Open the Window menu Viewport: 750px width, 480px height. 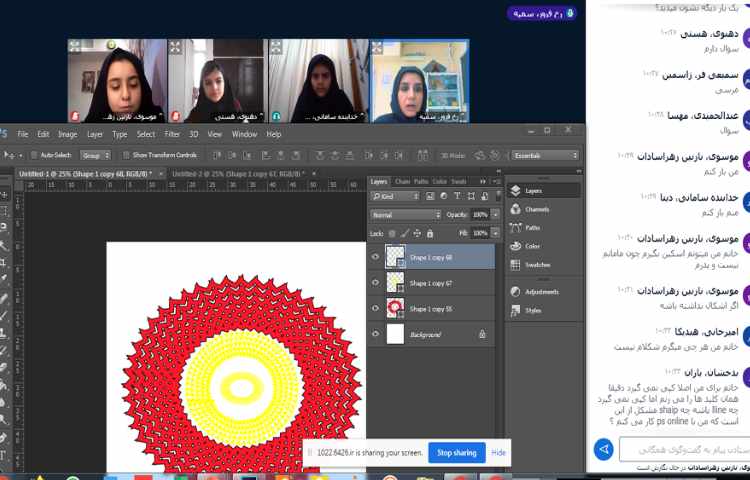[244, 134]
